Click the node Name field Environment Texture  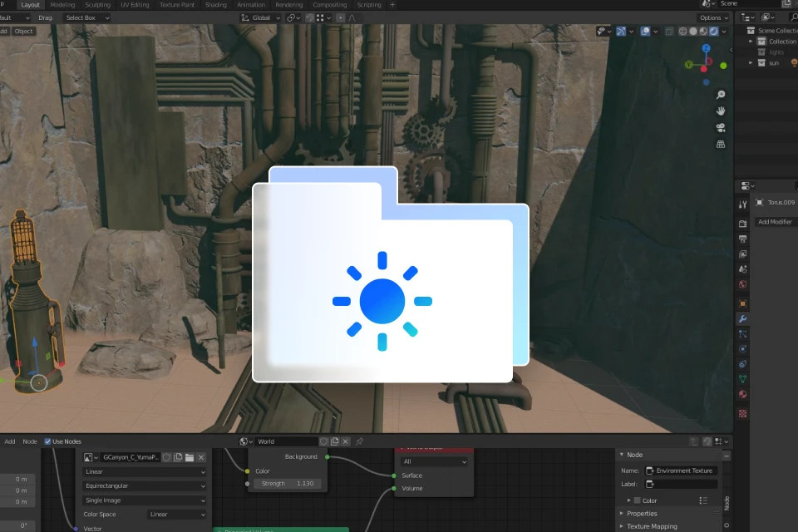point(682,470)
